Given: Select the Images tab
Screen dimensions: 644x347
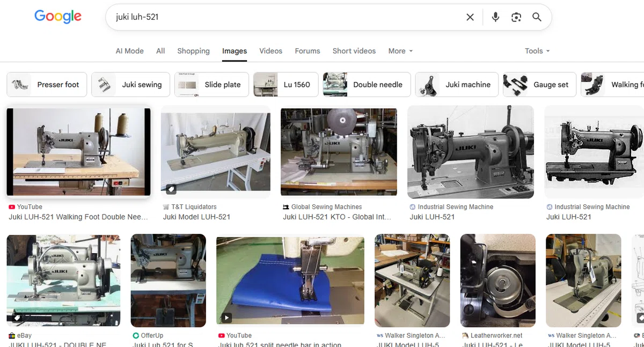Looking at the screenshot, I should point(235,51).
